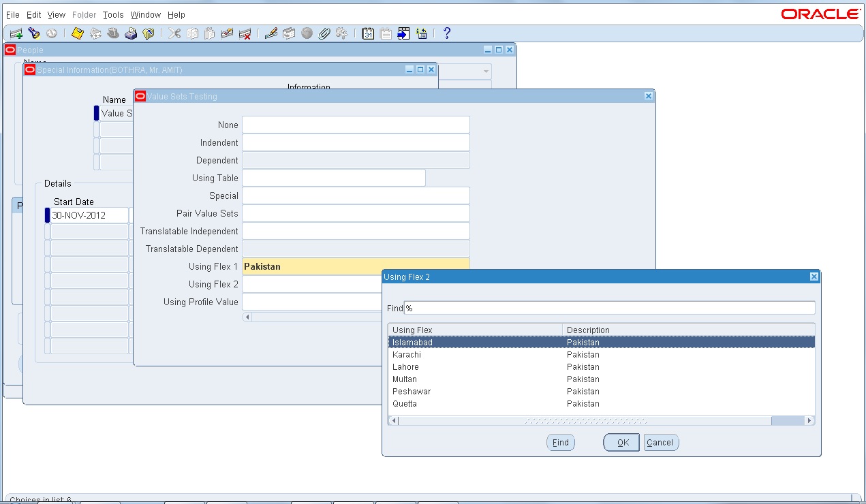Click the Attachments paperclip icon
This screenshot has height=504, width=866.
point(324,33)
